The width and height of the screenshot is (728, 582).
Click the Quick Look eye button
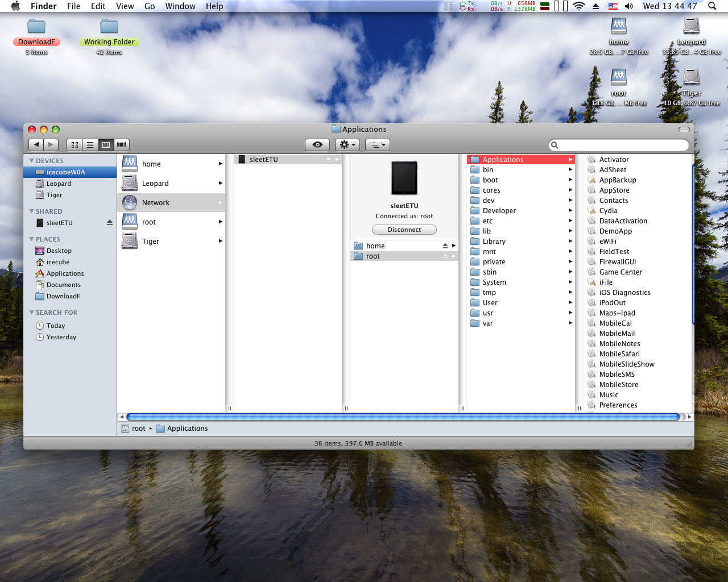pyautogui.click(x=317, y=145)
